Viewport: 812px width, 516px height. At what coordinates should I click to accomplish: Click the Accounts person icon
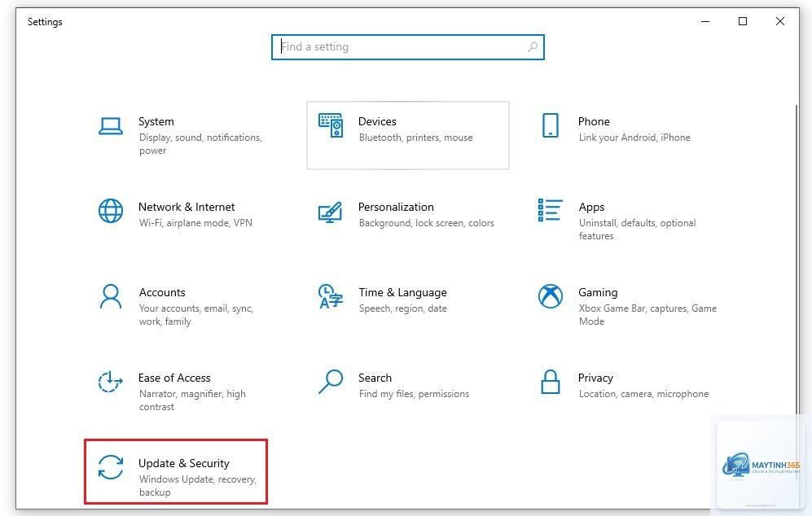click(110, 296)
